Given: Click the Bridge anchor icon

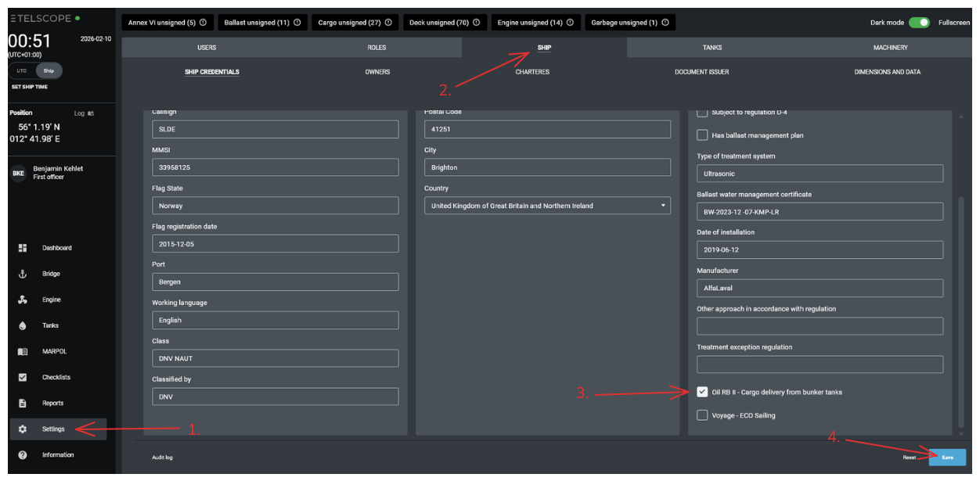Looking at the screenshot, I should 23,274.
